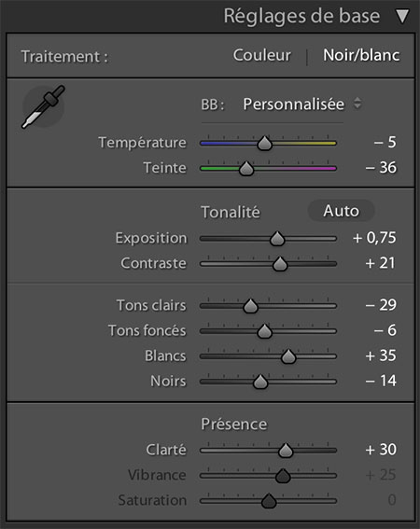Click the Tonalité section label
The image size is (420, 529).
(x=231, y=212)
